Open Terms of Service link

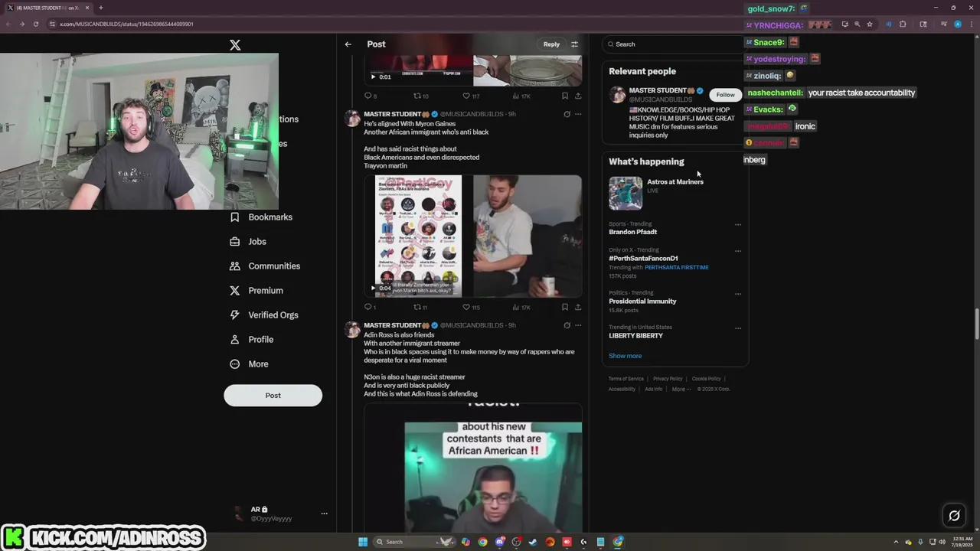click(x=626, y=379)
